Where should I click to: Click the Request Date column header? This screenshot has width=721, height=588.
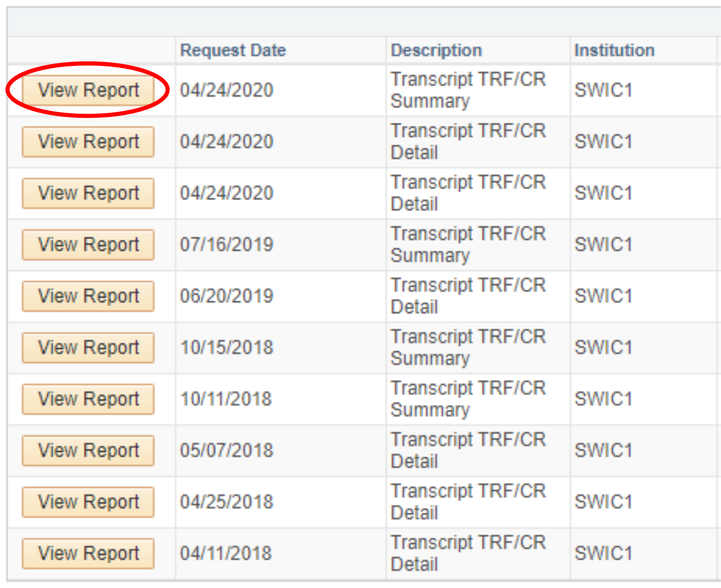coord(233,50)
